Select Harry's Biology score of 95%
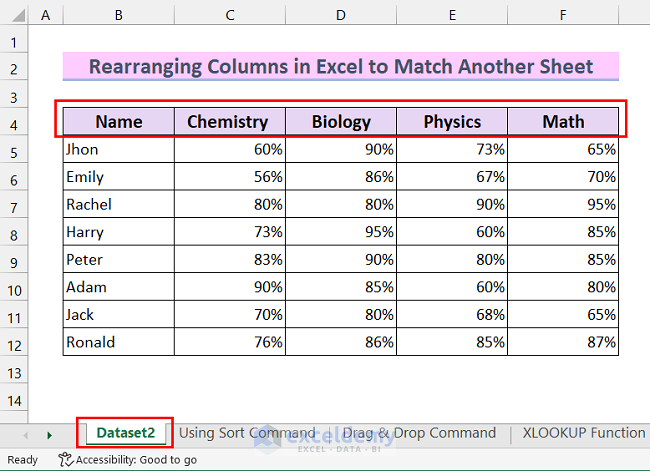Screen dimensions: 650x471 pos(341,232)
